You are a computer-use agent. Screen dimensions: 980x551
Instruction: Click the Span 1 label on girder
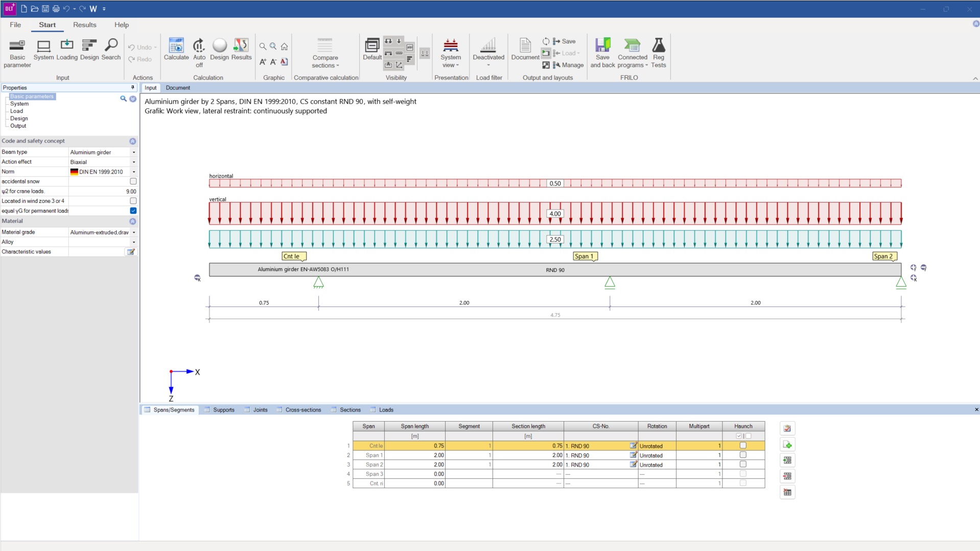pos(585,257)
